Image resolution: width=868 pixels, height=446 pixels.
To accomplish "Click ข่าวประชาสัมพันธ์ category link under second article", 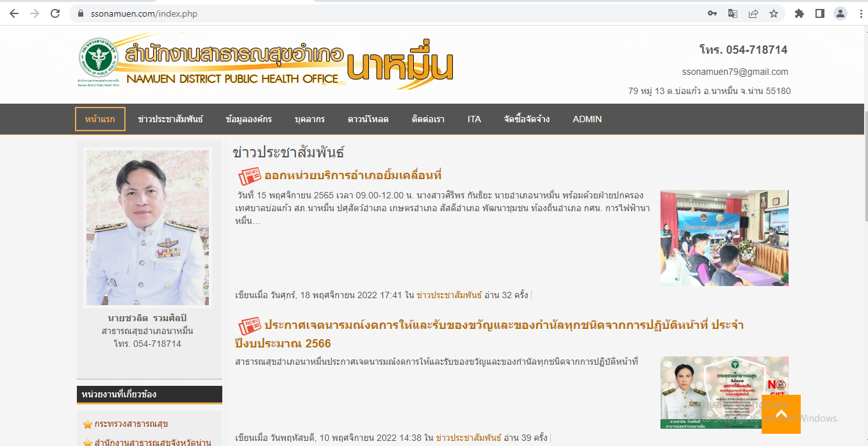I will pyautogui.click(x=468, y=438).
